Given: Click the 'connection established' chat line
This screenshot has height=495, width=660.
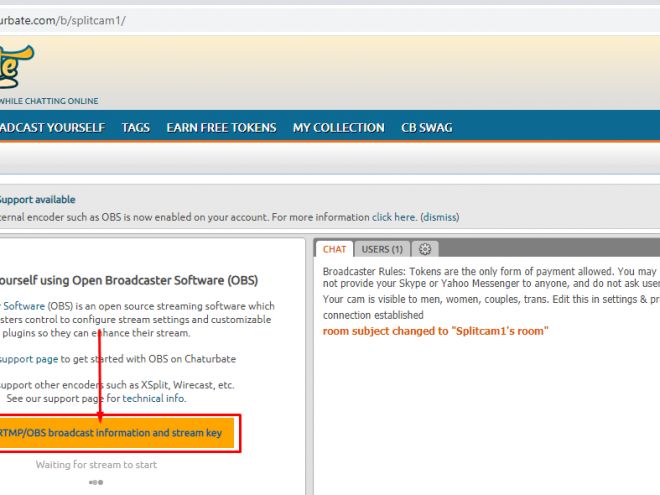Looking at the screenshot, I should coord(373,315).
